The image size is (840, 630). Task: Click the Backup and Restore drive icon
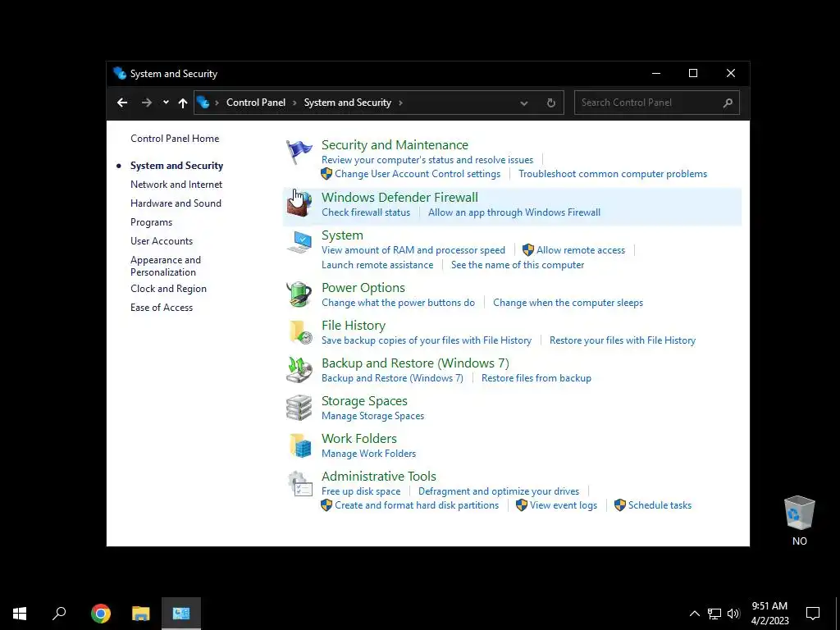[x=299, y=370]
